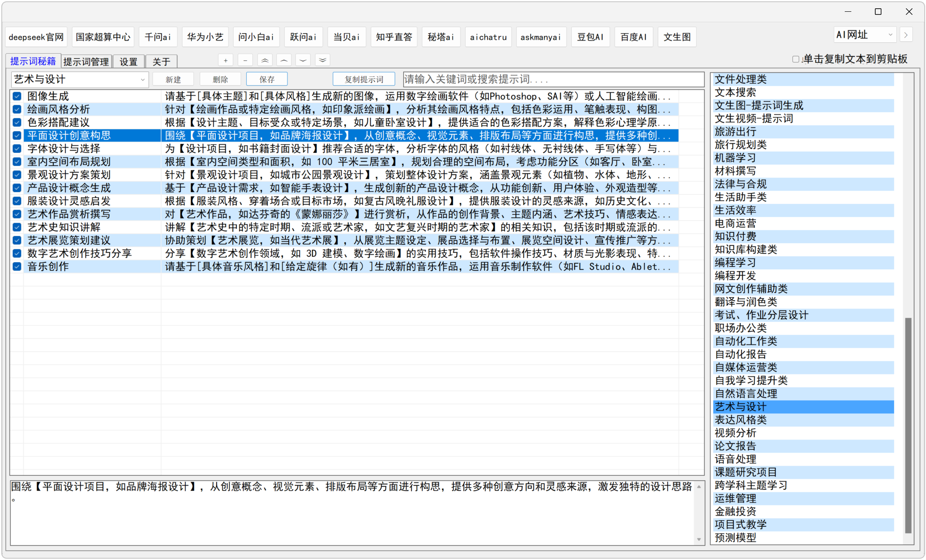Viewport: 926px width, 560px height.
Task: Click the plus icon to add an item
Action: pyautogui.click(x=225, y=60)
